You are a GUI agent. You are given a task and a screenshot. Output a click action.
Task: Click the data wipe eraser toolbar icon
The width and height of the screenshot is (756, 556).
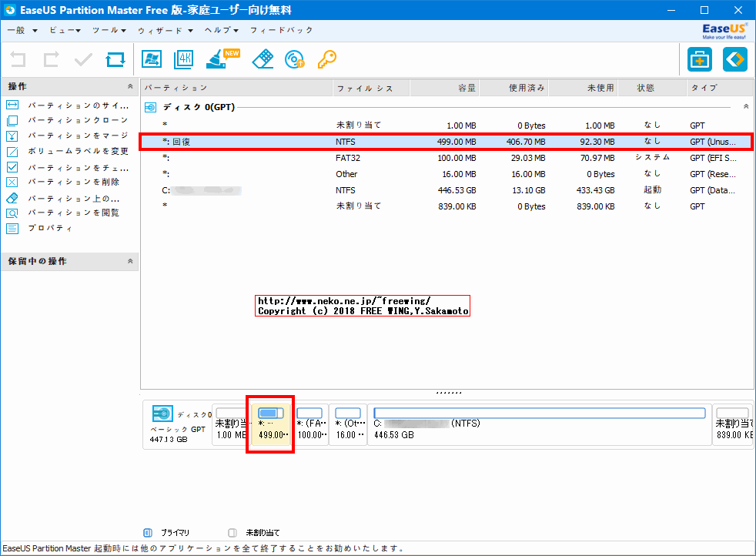pos(262,59)
